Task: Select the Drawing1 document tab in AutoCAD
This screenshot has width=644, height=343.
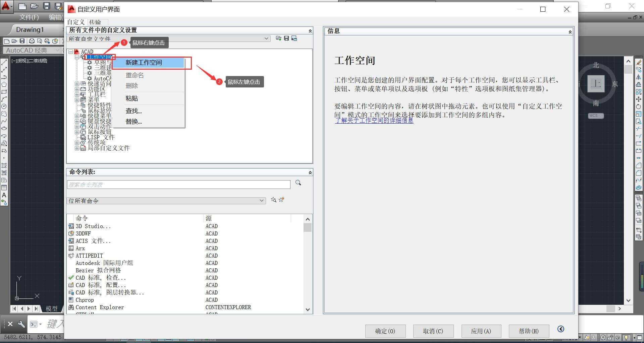Action: pos(30,29)
